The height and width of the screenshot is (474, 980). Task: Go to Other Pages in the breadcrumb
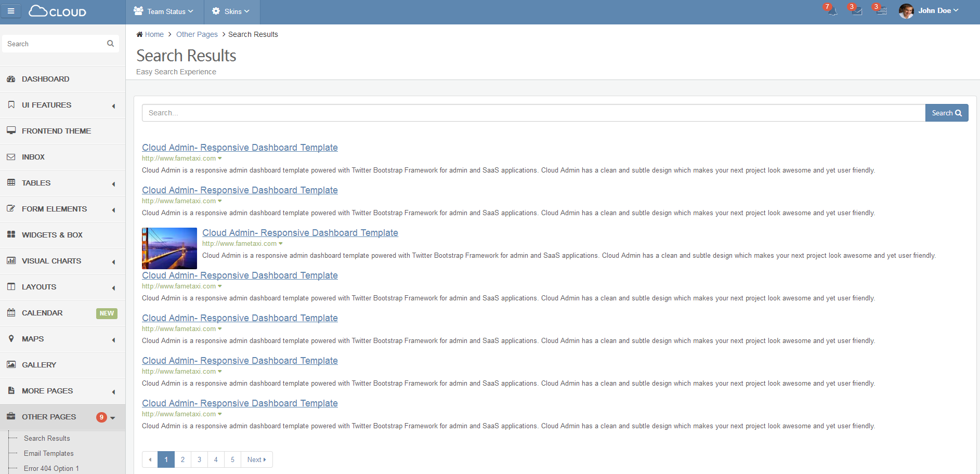197,34
